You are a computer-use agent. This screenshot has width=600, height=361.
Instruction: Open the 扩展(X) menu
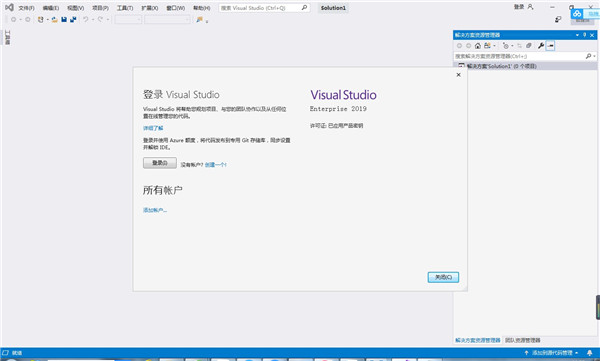tap(150, 8)
